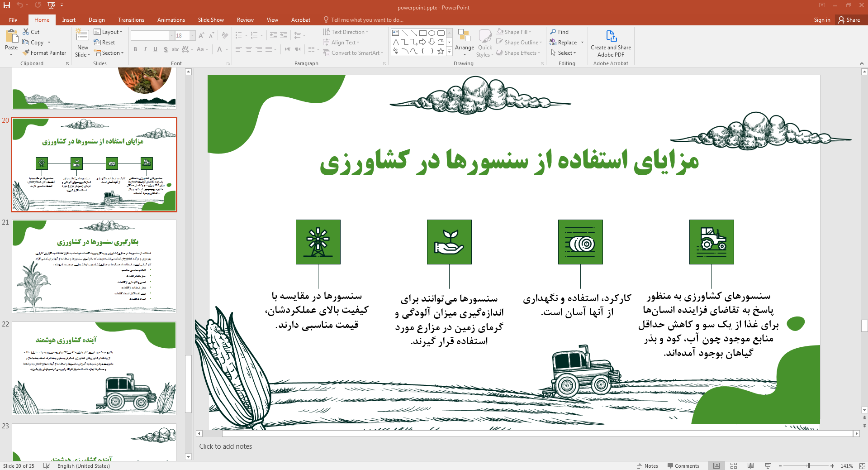Toggle text Shadow formatting

coord(166,49)
